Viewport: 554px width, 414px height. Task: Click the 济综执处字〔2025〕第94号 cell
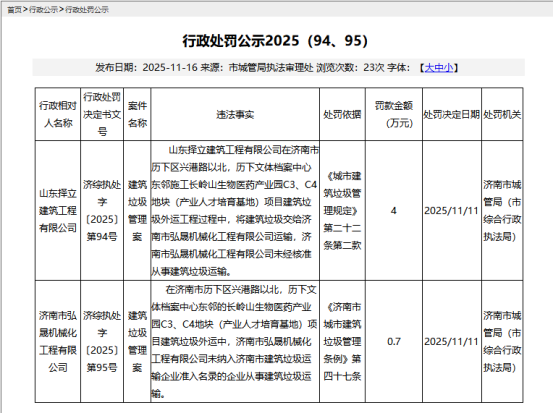[102, 211]
